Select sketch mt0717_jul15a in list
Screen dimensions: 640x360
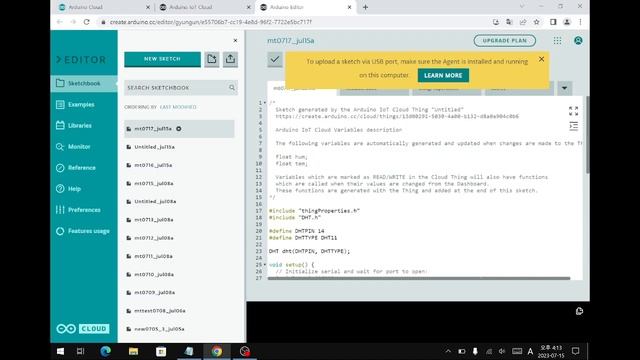[179, 129]
